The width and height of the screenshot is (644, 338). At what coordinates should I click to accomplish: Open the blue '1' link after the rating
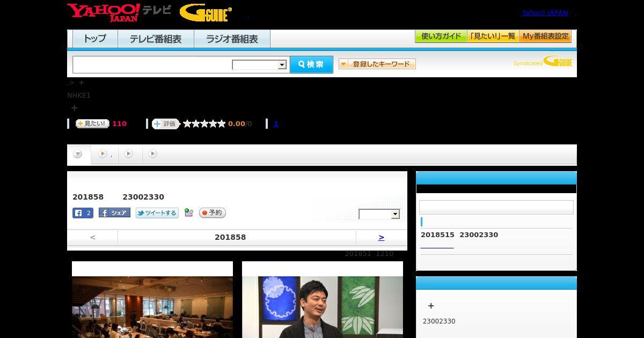click(x=276, y=124)
